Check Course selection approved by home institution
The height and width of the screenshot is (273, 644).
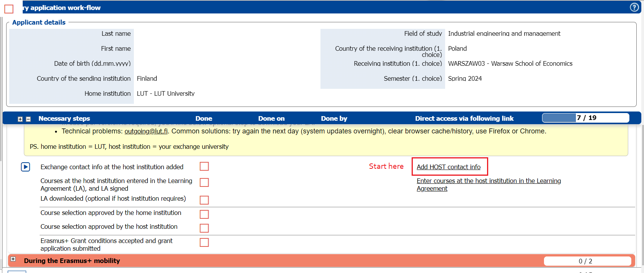204,214
